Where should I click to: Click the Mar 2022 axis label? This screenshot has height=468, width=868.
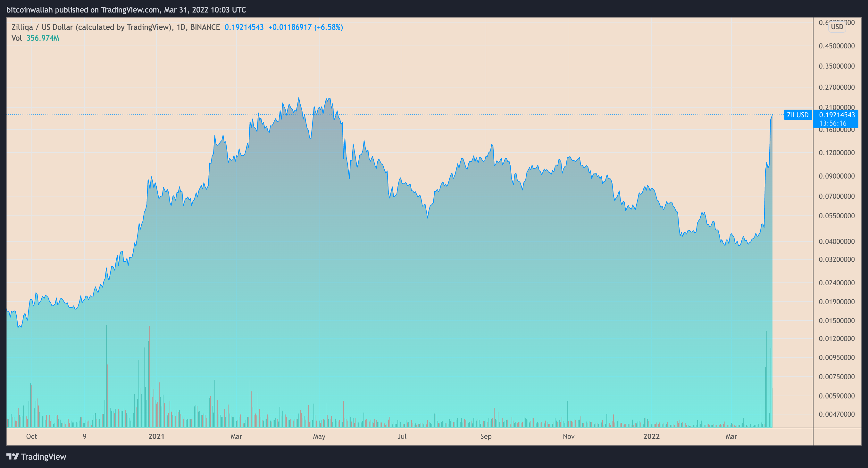pos(731,436)
